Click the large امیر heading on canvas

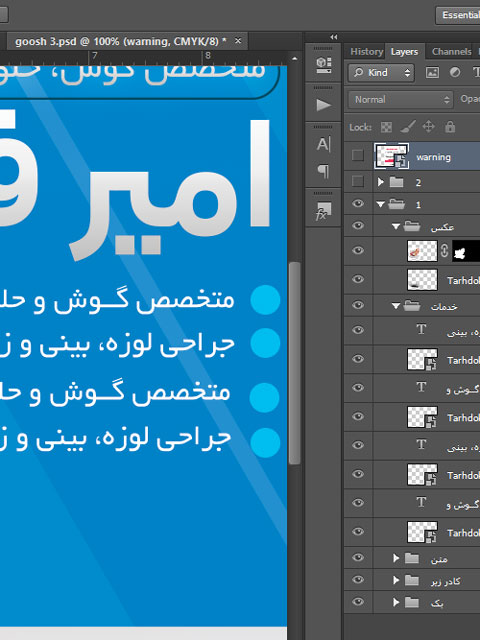[x=171, y=190]
